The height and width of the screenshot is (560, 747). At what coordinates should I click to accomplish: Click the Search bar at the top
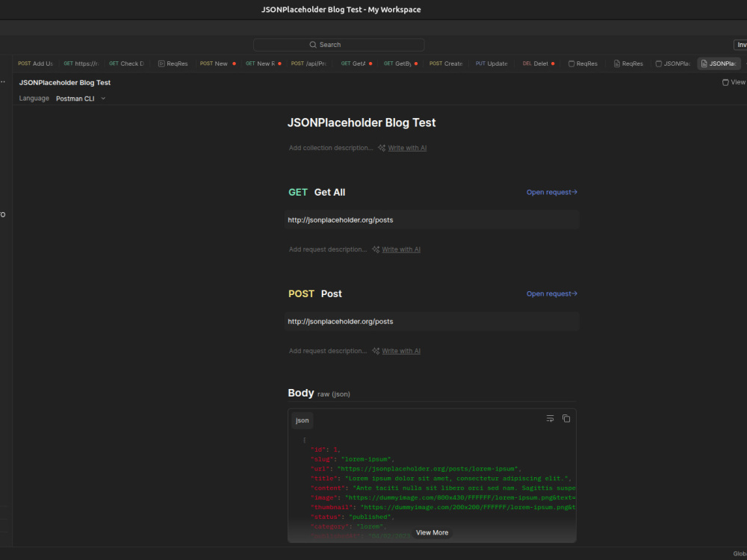click(338, 45)
